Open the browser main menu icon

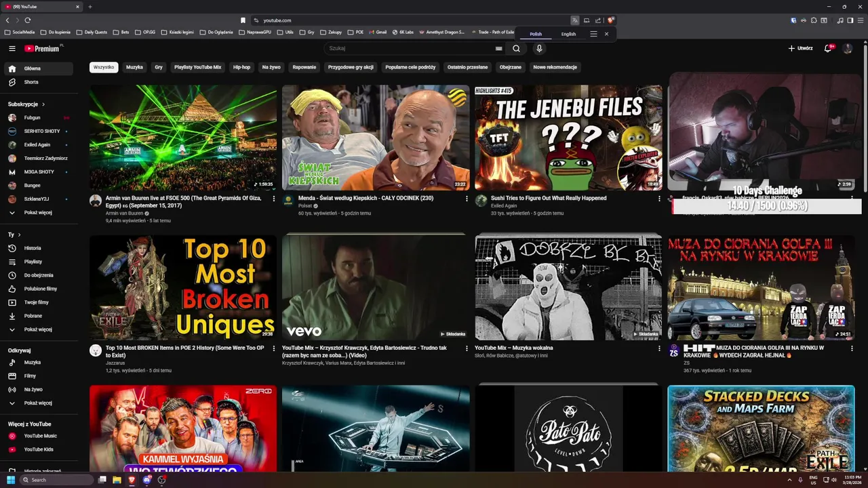[861, 20]
